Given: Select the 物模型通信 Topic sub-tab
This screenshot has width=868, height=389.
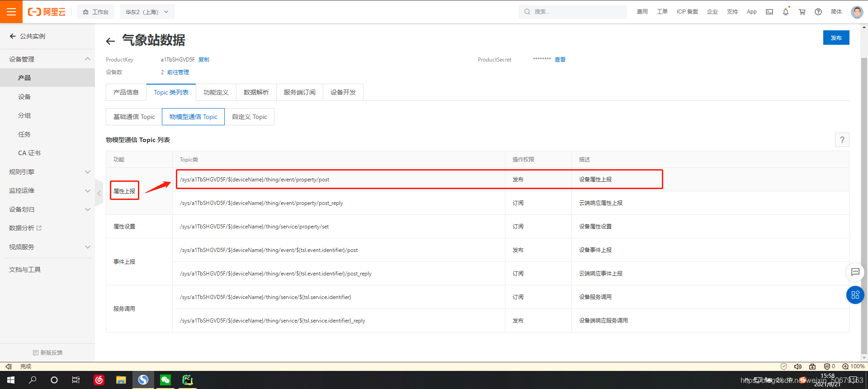Looking at the screenshot, I should click(193, 117).
